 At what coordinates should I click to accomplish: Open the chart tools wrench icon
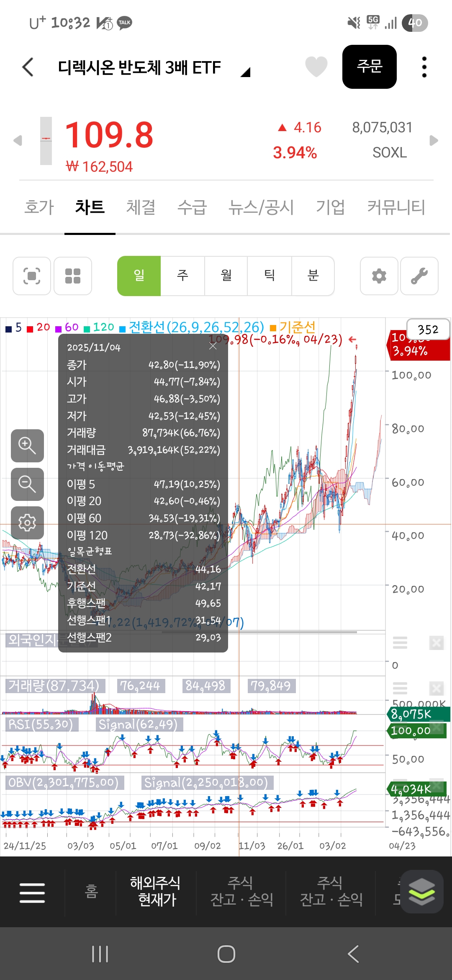419,276
